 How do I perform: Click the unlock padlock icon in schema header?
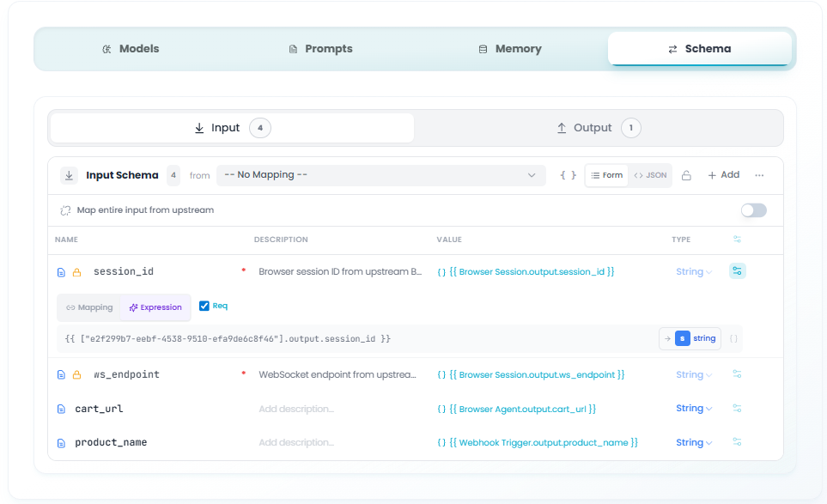(x=686, y=175)
